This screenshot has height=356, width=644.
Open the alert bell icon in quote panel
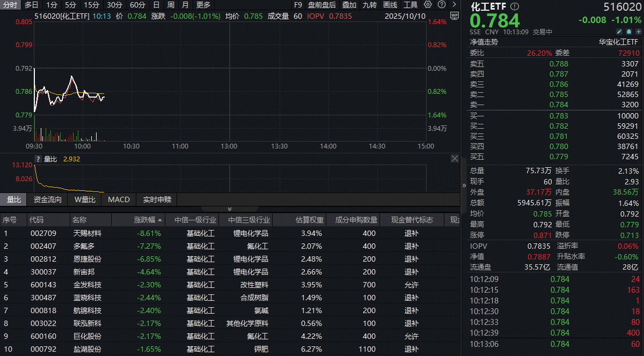pyautogui.click(x=628, y=32)
